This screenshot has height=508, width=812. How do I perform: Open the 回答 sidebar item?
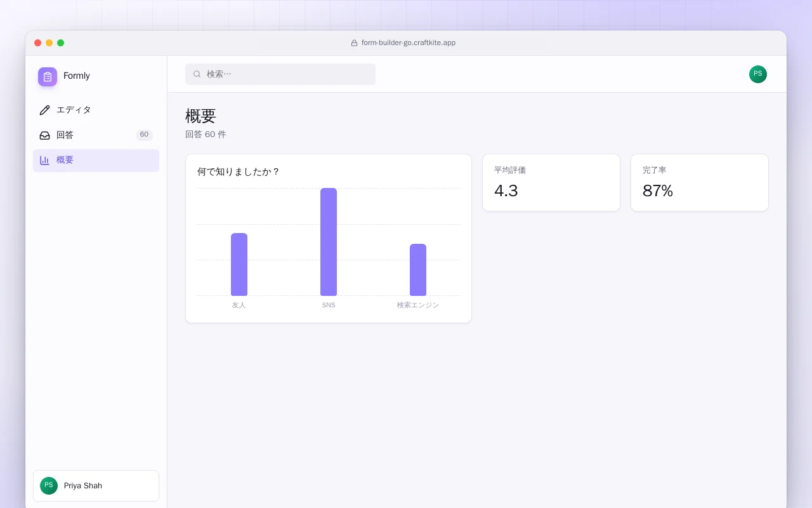pyautogui.click(x=96, y=135)
